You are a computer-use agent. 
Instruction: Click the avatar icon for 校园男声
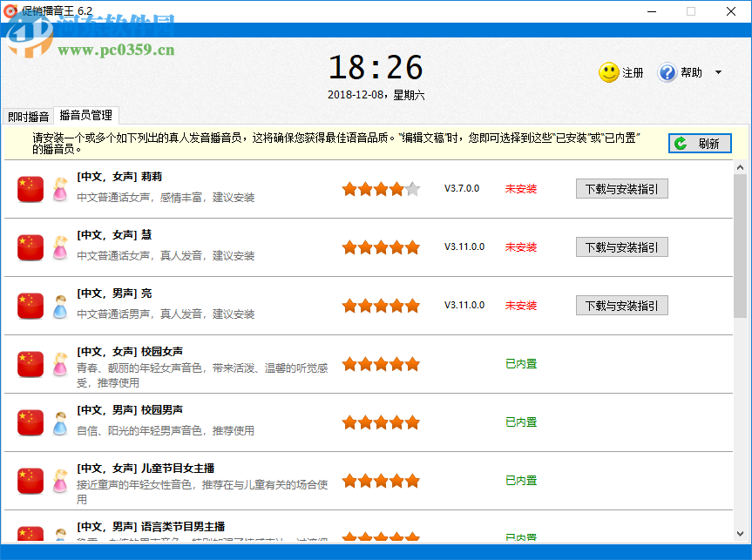[x=59, y=422]
